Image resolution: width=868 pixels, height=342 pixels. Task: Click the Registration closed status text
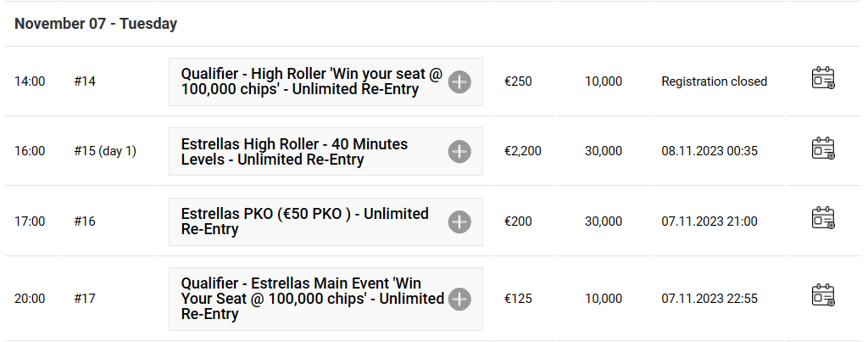714,81
